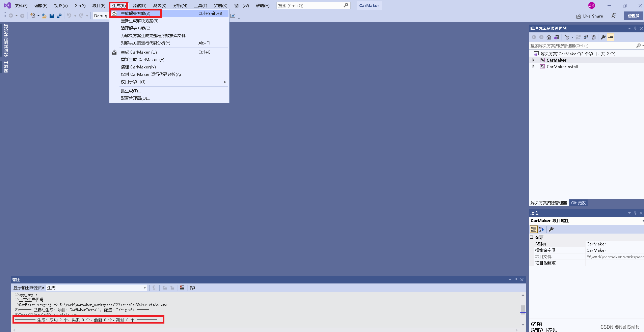The width and height of the screenshot is (644, 332).
Task: Choose 生成 CarMaker (U) from menu
Action: click(169, 52)
